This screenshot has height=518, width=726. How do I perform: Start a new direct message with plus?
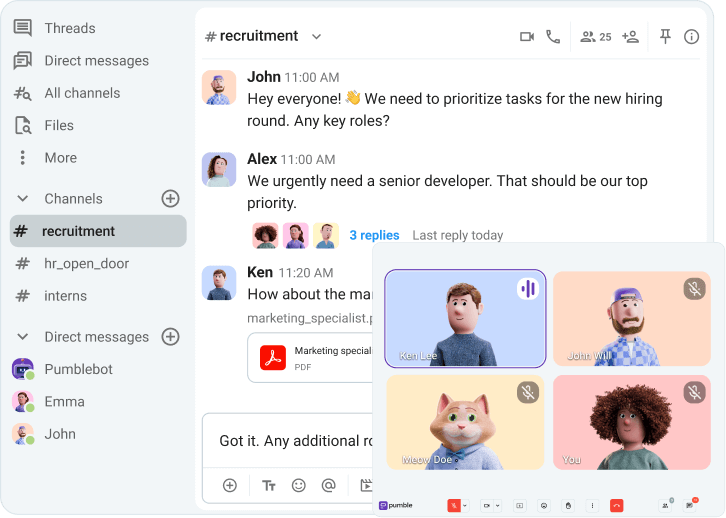coord(170,337)
